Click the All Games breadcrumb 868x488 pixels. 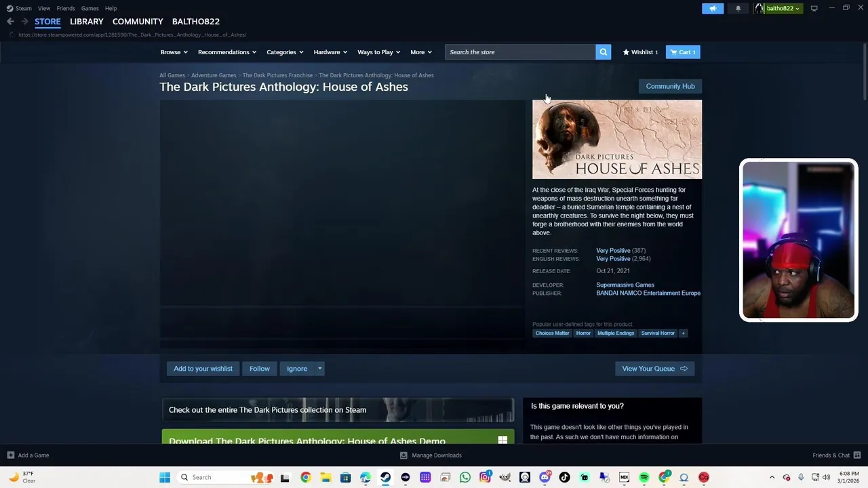click(x=172, y=75)
